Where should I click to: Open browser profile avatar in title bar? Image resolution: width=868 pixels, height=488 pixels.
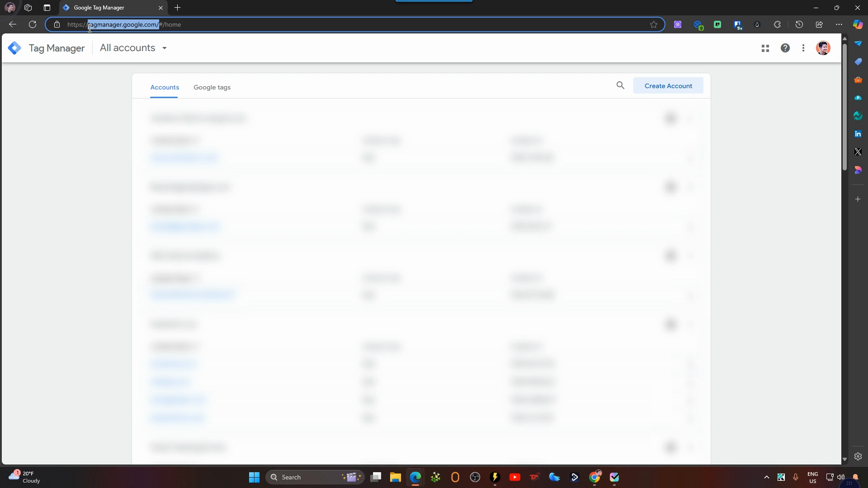point(9,8)
